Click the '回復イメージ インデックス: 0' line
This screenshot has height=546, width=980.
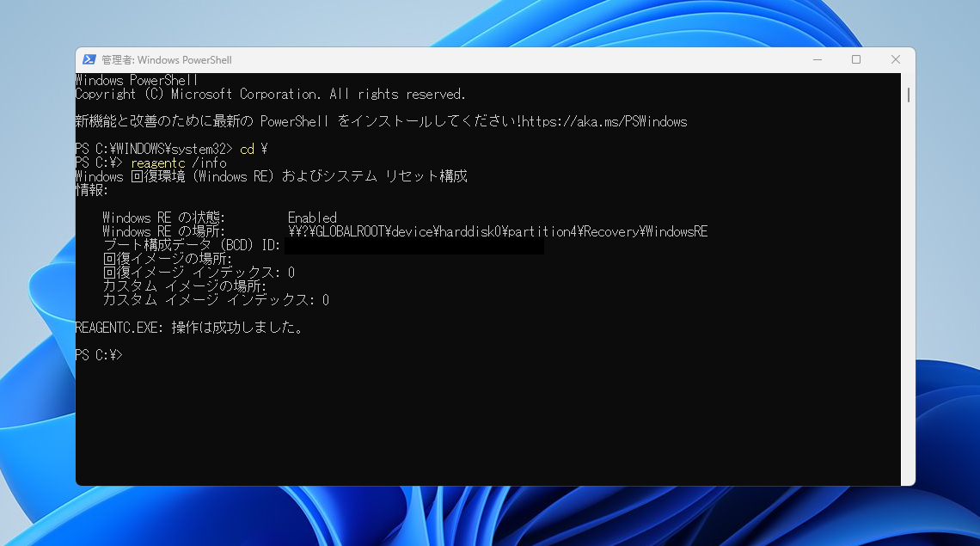pos(199,273)
